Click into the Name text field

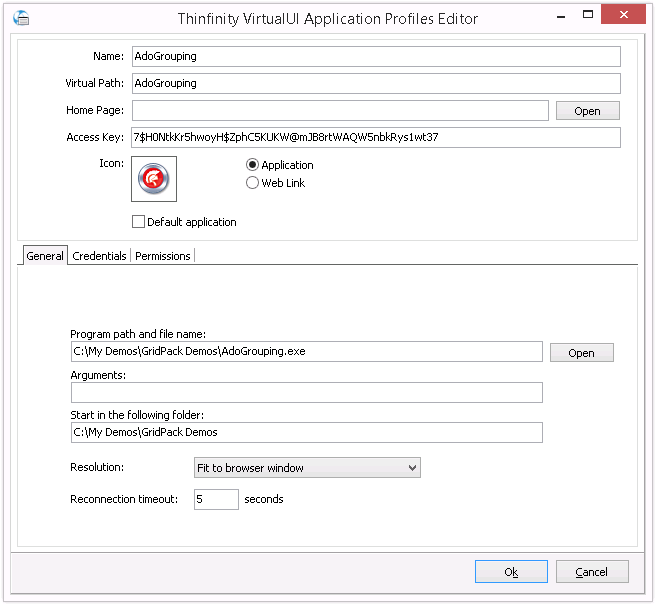(376, 57)
